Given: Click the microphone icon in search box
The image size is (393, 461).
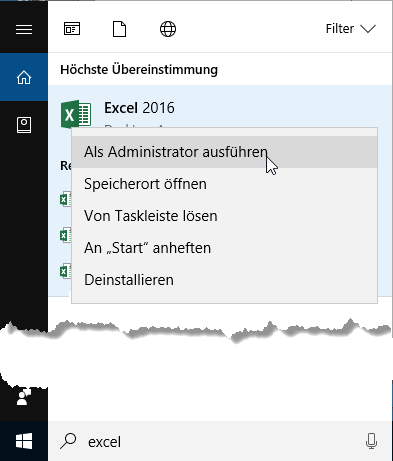Looking at the screenshot, I should pos(371,441).
